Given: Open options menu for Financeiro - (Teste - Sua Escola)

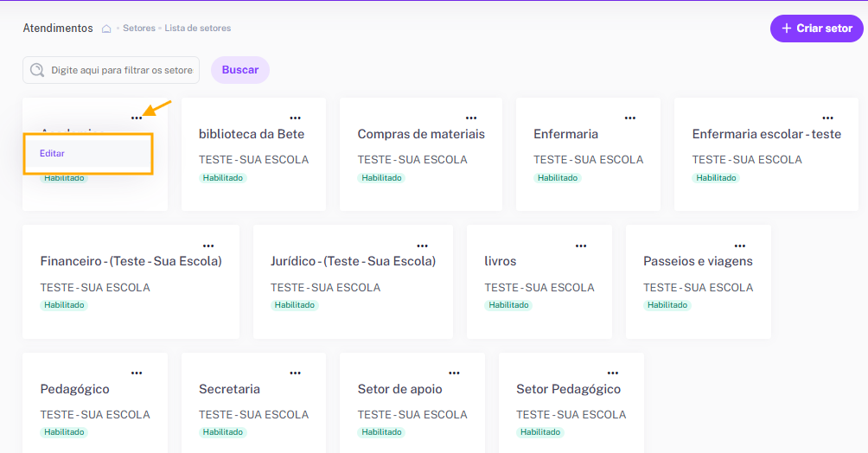Looking at the screenshot, I should [x=208, y=246].
